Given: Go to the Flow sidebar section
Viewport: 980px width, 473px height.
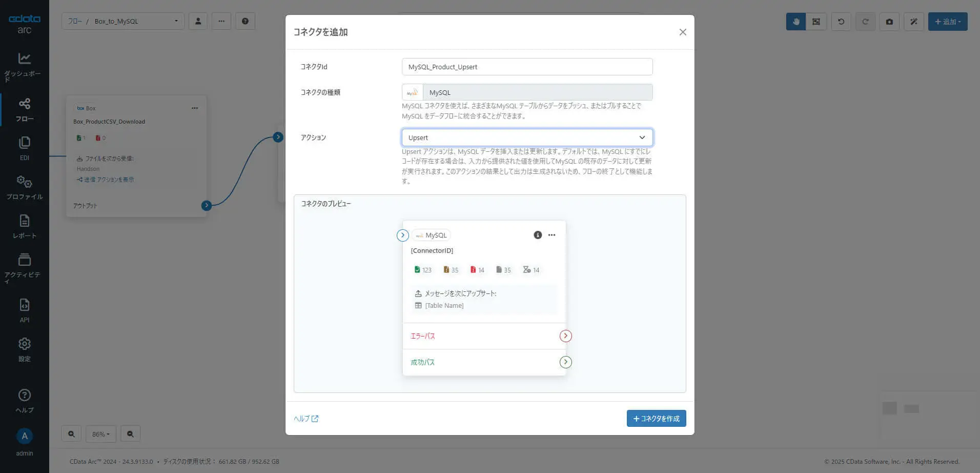Looking at the screenshot, I should click(x=24, y=110).
